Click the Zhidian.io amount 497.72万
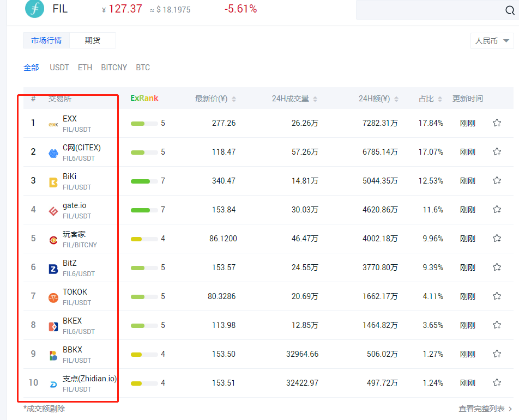The height and width of the screenshot is (420, 519). (x=382, y=383)
